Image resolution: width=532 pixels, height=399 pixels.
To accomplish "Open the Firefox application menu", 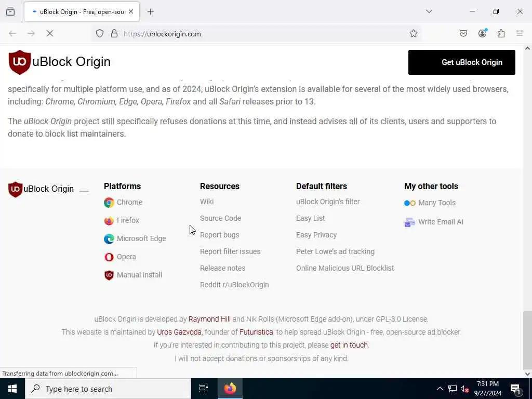I will [x=520, y=33].
